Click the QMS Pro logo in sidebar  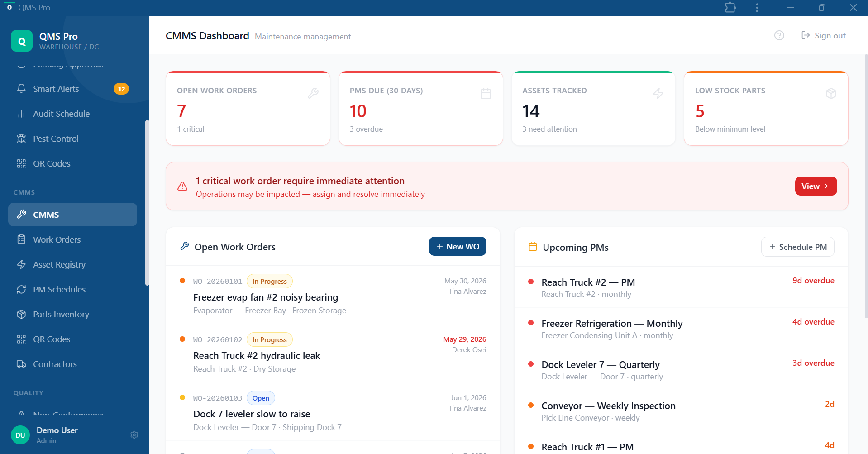pyautogui.click(x=22, y=41)
